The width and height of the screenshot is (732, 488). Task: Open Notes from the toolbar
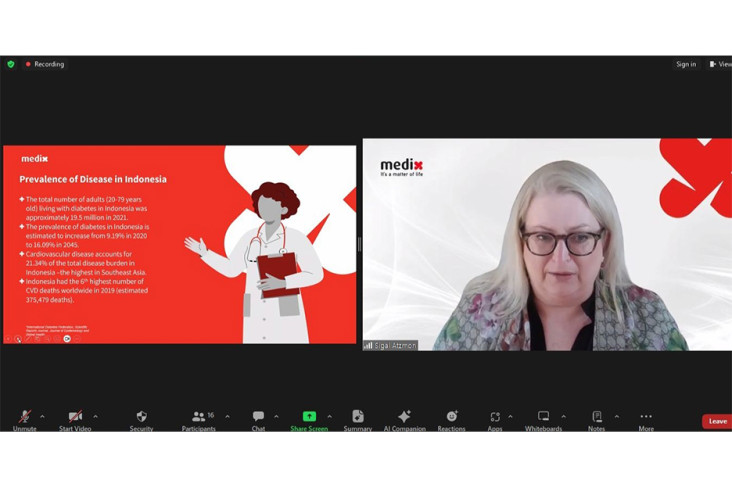(x=597, y=416)
